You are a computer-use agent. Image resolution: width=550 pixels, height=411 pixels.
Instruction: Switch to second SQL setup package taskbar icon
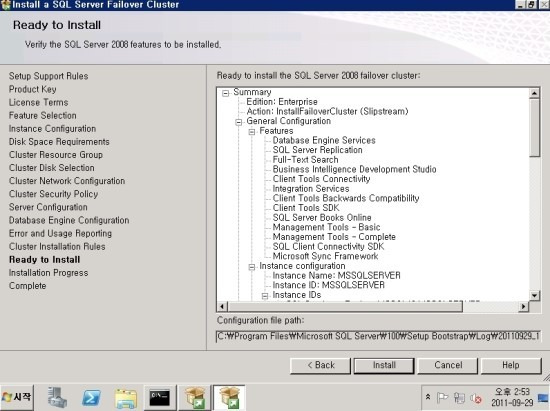(x=229, y=398)
